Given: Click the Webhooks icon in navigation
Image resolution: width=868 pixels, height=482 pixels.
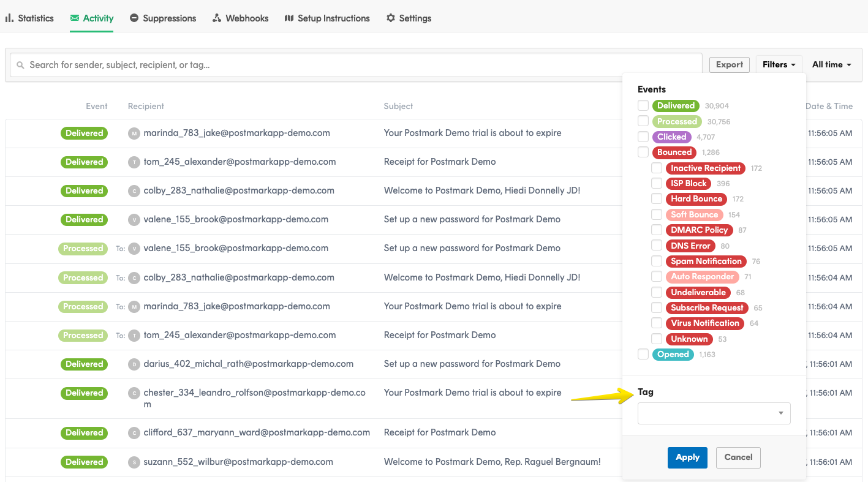Looking at the screenshot, I should pyautogui.click(x=217, y=18).
